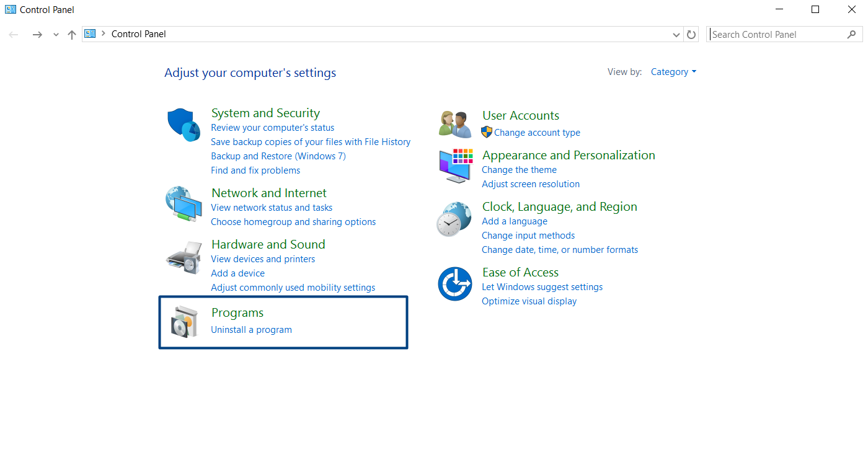Viewport: 868px width, 455px height.
Task: Click Change account type
Action: (x=537, y=133)
